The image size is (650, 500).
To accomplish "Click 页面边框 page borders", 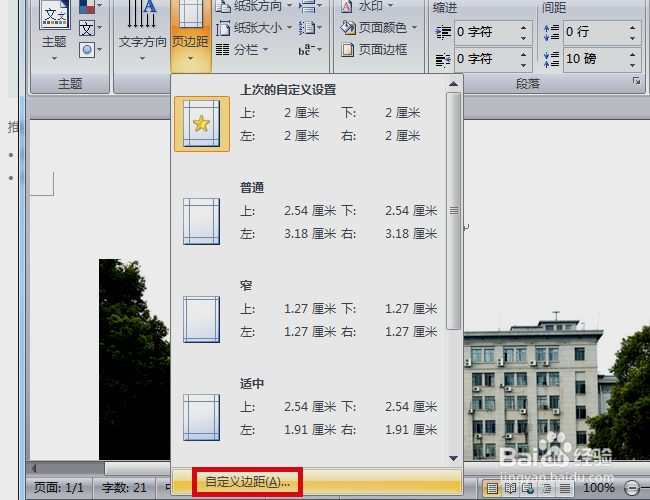I will click(x=374, y=50).
